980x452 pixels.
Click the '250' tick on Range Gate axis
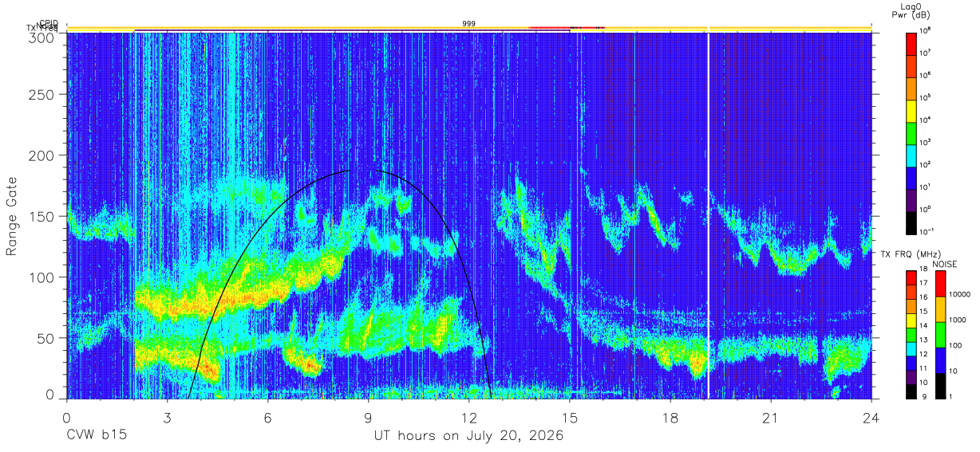click(42, 95)
